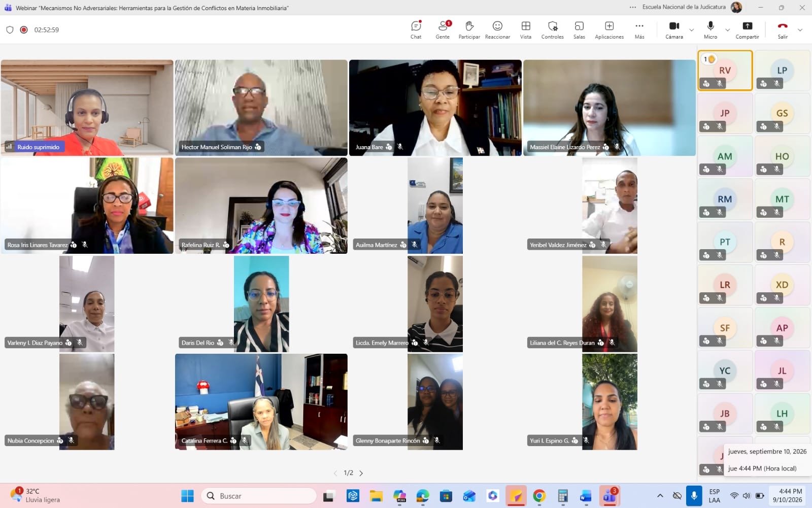Click Salir to leave meeting
Screen dimensions: 812x508
pyautogui.click(x=783, y=30)
